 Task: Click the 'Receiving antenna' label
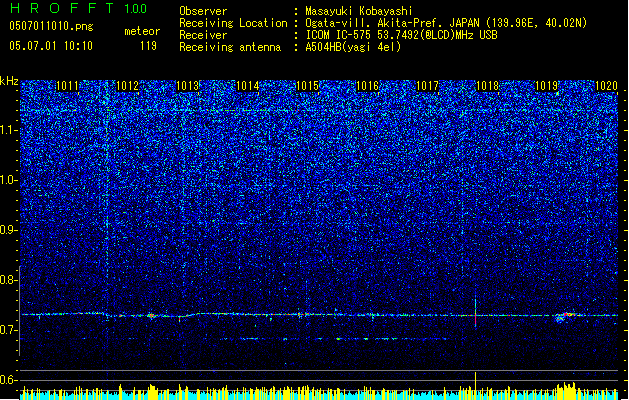point(230,47)
